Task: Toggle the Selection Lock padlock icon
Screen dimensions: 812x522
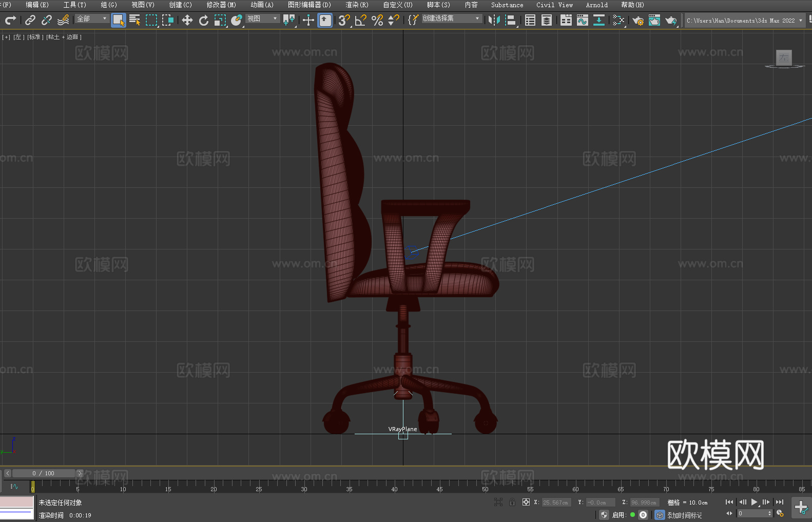Action: 512,502
